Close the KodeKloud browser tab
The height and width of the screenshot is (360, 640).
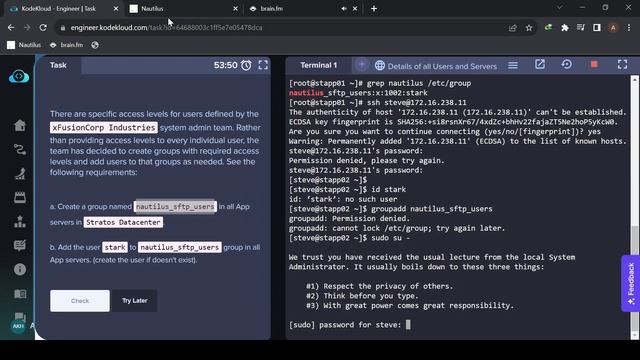pos(116,9)
